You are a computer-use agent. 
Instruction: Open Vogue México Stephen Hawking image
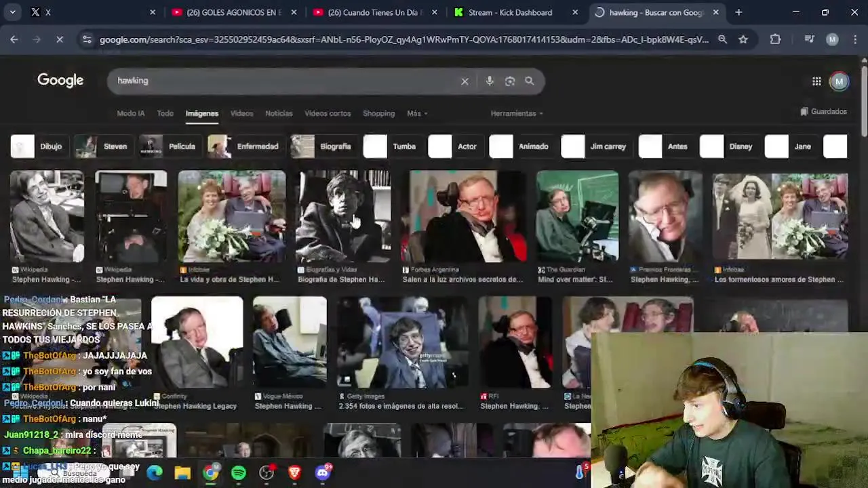point(290,343)
